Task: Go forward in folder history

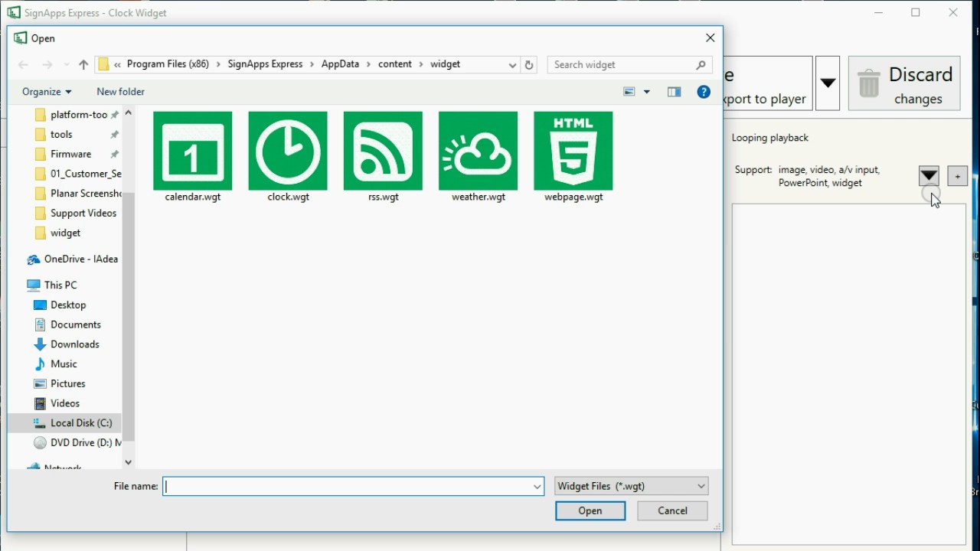Action: click(47, 65)
